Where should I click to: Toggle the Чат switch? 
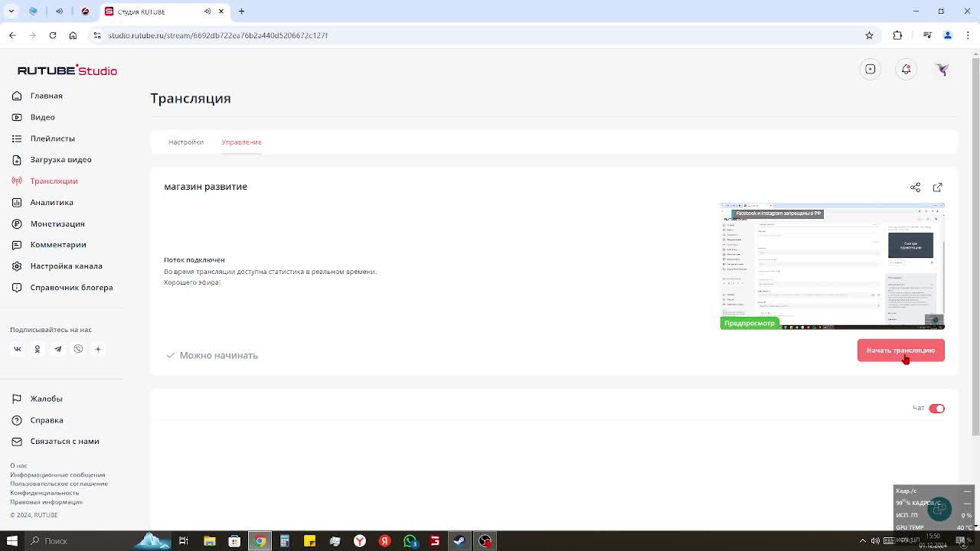pos(936,408)
